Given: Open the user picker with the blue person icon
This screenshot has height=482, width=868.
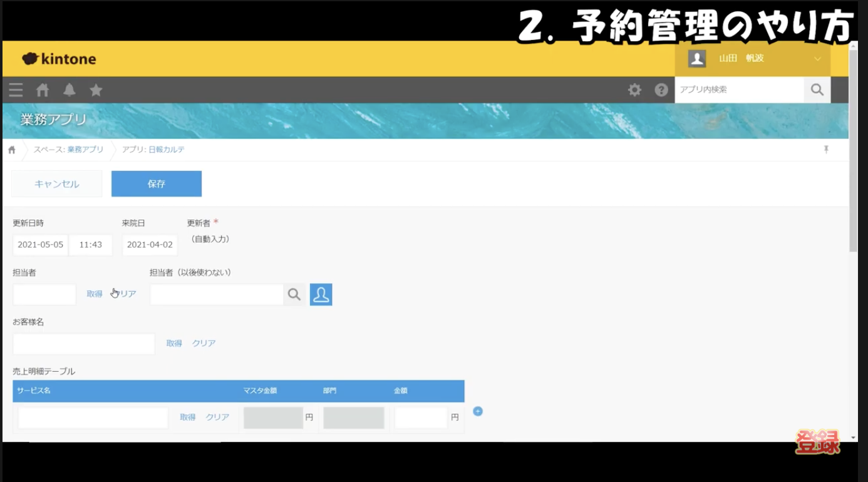Looking at the screenshot, I should (x=321, y=294).
